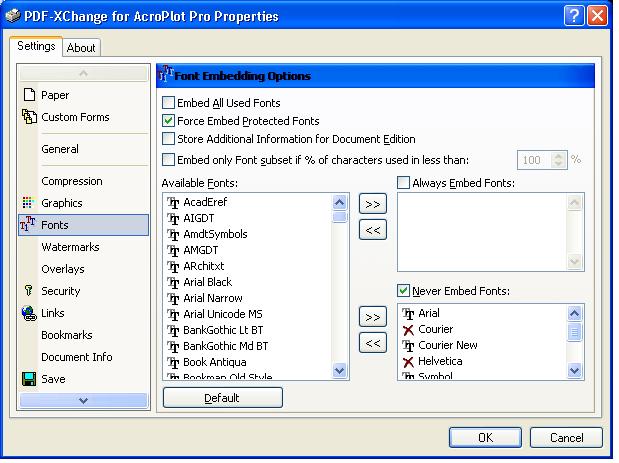Click the font subset percentage field
This screenshot has width=619, height=463.
pyautogui.click(x=535, y=160)
